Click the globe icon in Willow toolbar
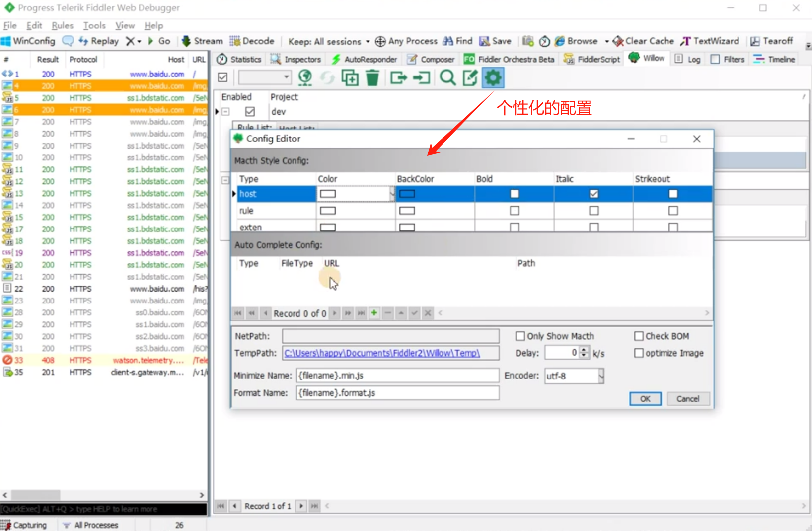 305,78
